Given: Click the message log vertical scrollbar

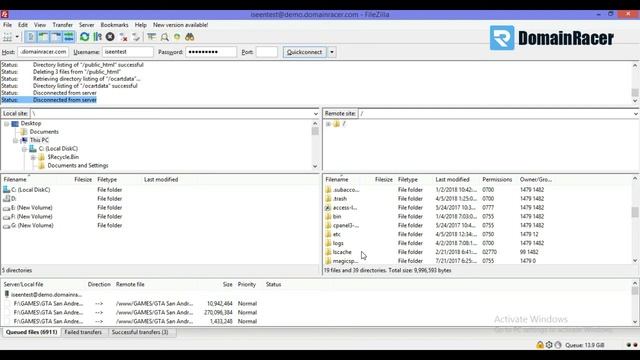Looking at the screenshot, I should pos(635,83).
